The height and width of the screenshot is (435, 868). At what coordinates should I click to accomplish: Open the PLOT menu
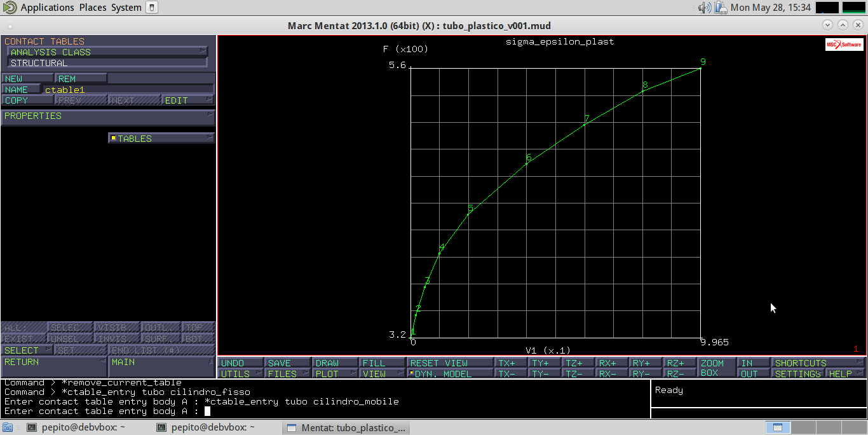click(336, 374)
